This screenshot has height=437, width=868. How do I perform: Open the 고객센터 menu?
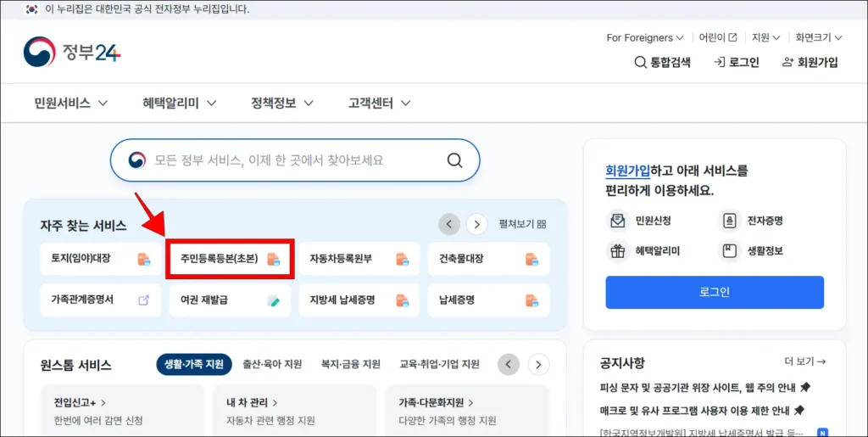(x=379, y=103)
